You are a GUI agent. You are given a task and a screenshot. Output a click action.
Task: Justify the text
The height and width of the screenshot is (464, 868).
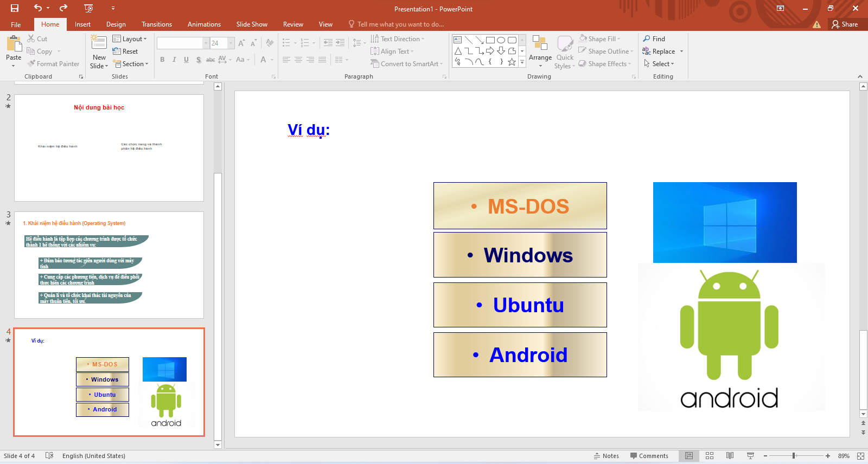click(x=322, y=60)
